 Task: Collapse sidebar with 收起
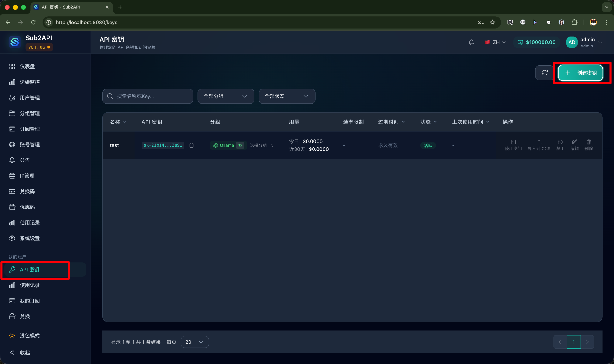click(x=24, y=352)
